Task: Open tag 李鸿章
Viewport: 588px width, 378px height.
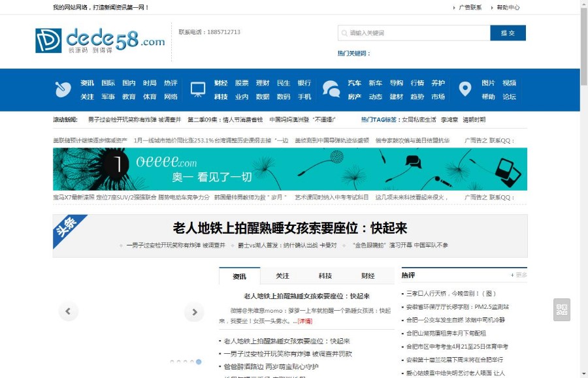Action: point(449,119)
